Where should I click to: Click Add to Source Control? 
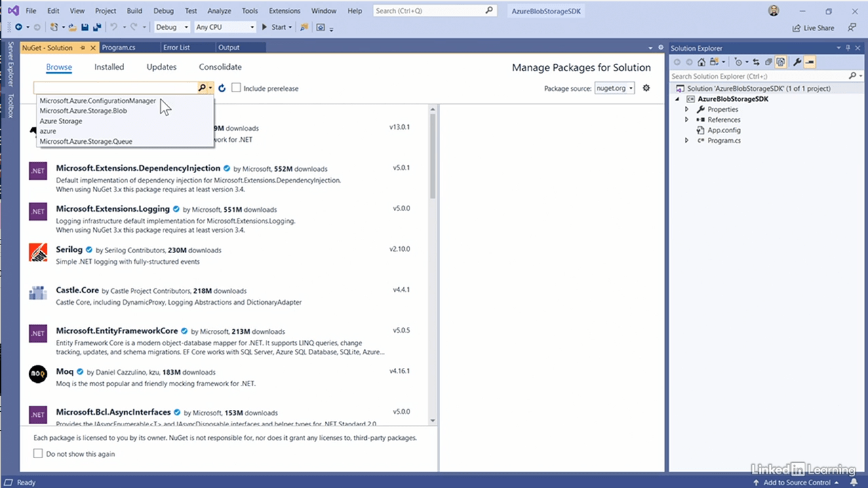(x=797, y=483)
